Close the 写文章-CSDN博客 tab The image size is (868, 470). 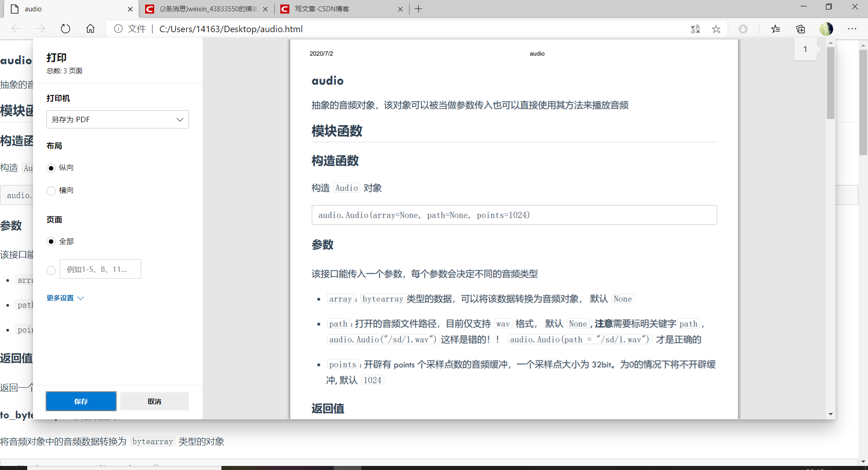click(400, 9)
